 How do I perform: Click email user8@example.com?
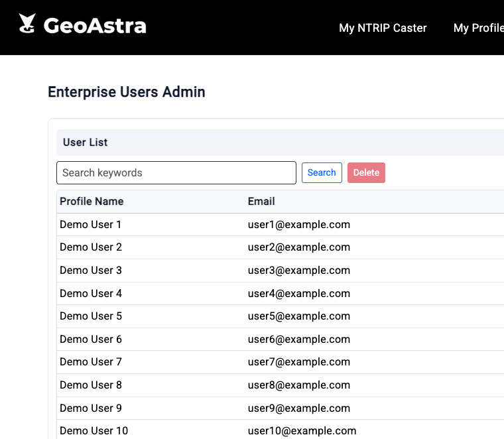[x=298, y=385]
